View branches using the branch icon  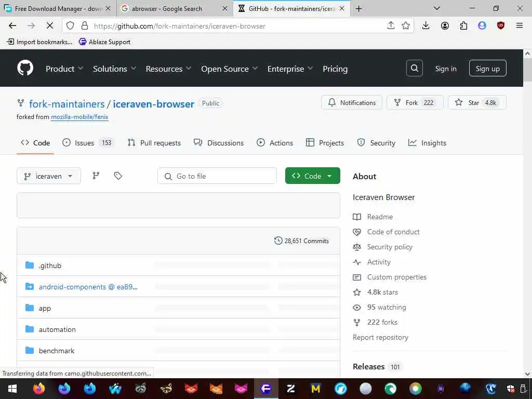click(x=96, y=176)
